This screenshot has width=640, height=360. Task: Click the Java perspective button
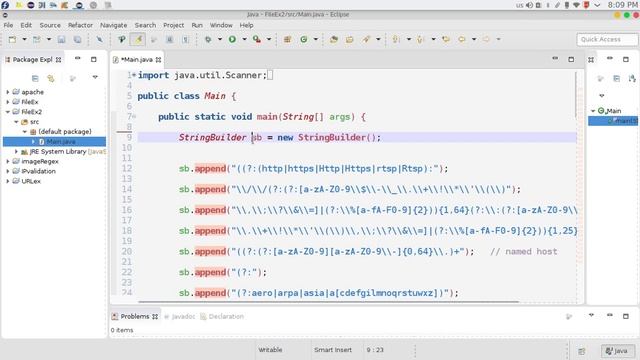617,351
